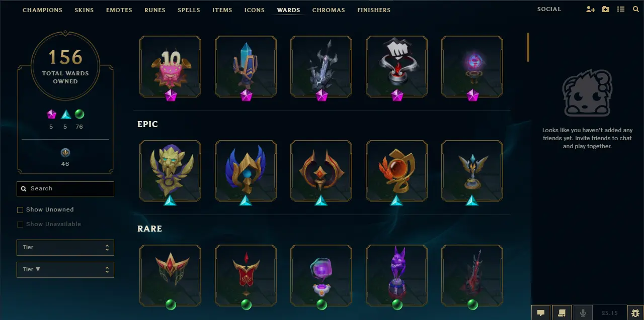The height and width of the screenshot is (320, 644).
Task: Open the new folder icon in Social
Action: [606, 10]
